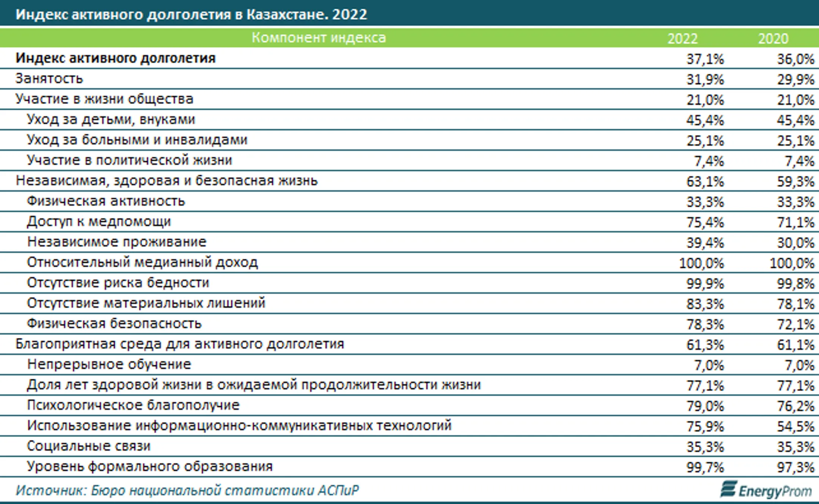Select the Индекс активного долголетия row label
Viewport: 819px width, 504px height.
pos(115,58)
